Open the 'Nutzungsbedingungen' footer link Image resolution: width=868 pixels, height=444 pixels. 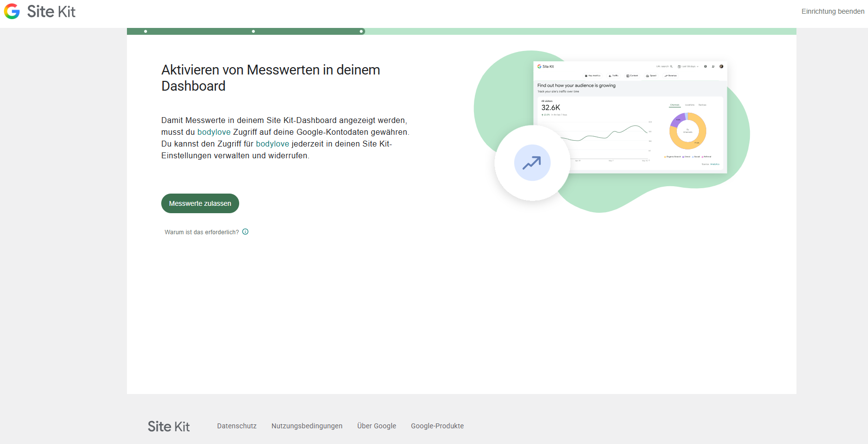pos(307,426)
